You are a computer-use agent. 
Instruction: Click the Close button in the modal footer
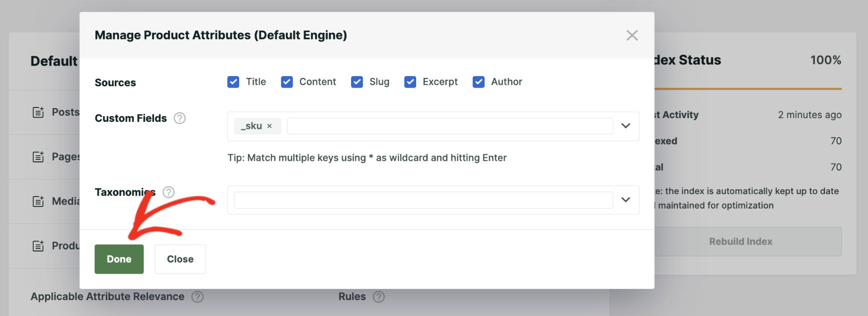click(180, 259)
